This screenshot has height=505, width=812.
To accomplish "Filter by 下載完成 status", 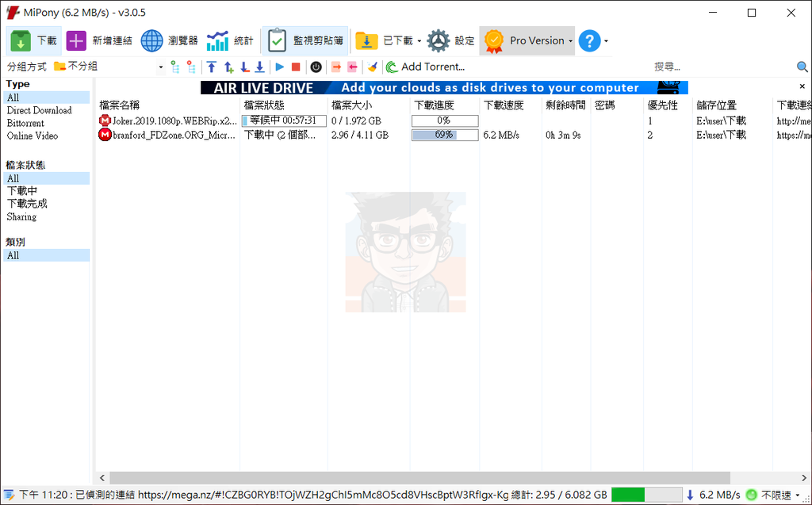I will tap(27, 204).
